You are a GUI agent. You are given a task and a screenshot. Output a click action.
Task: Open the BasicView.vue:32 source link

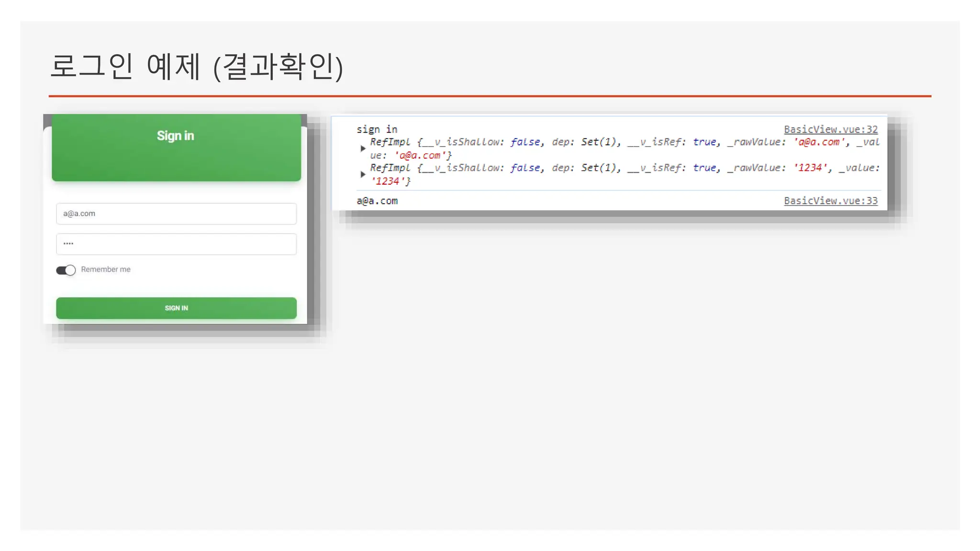click(830, 129)
